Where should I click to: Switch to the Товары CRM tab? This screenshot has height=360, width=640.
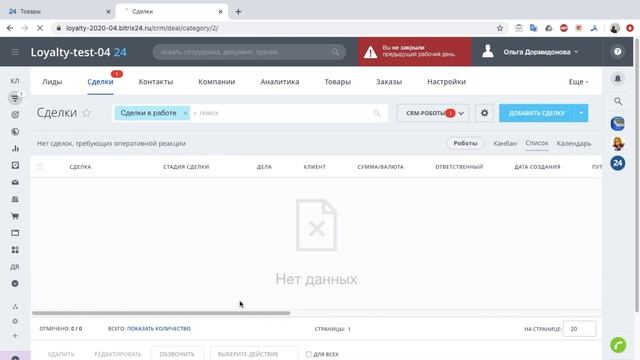(338, 82)
